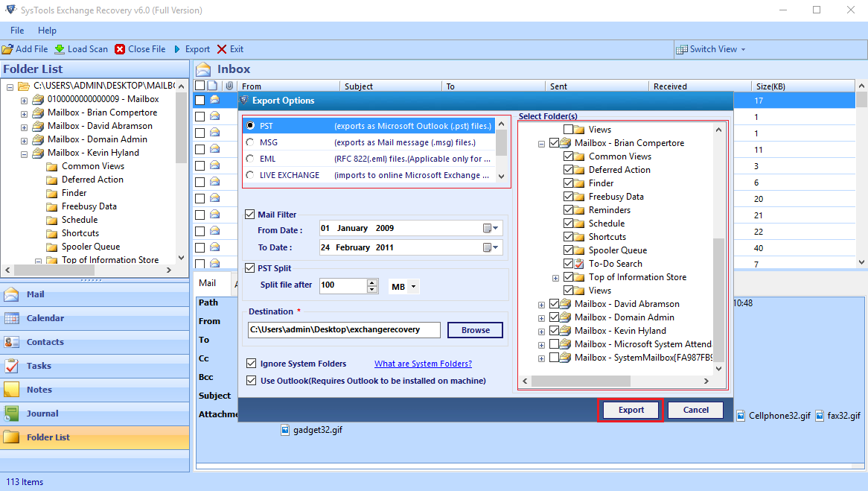The image size is (868, 491).
Task: Open the Contacts pane icon in sidebar
Action: coord(12,342)
